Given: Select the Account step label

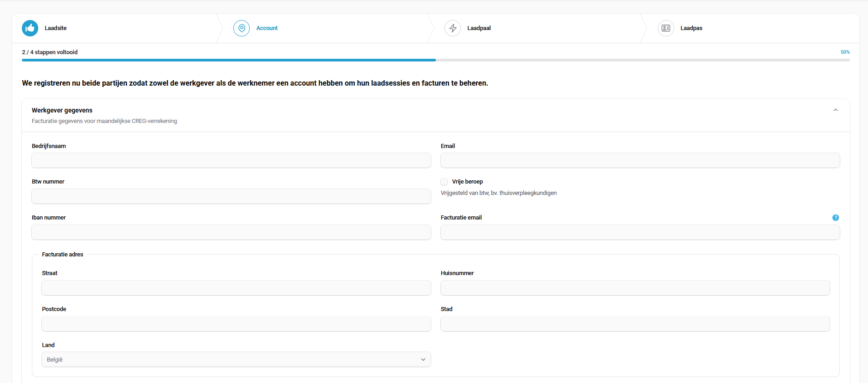Looking at the screenshot, I should pos(267,28).
